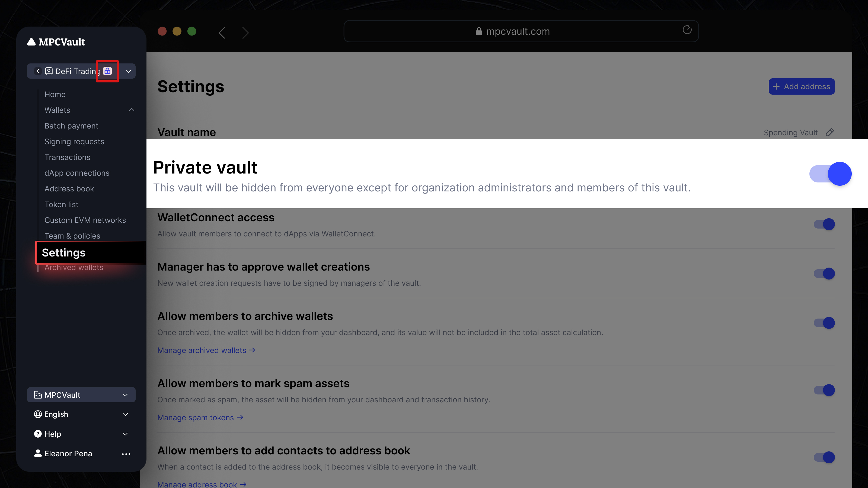
Task: Expand the DeFi Trading vault dropdown
Action: click(128, 71)
